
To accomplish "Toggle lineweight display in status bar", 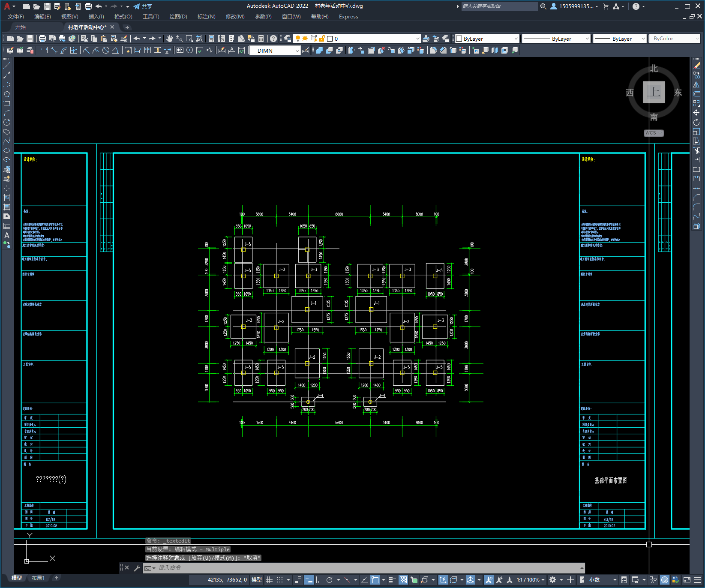I will click(x=393, y=580).
